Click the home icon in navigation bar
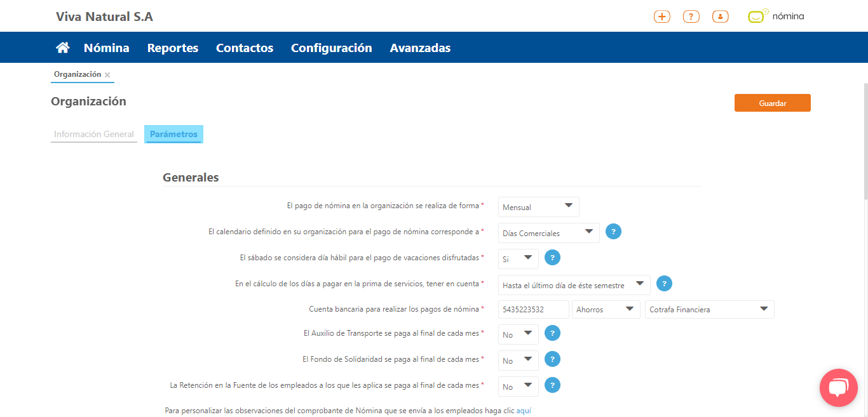This screenshot has height=417, width=868. click(x=62, y=48)
